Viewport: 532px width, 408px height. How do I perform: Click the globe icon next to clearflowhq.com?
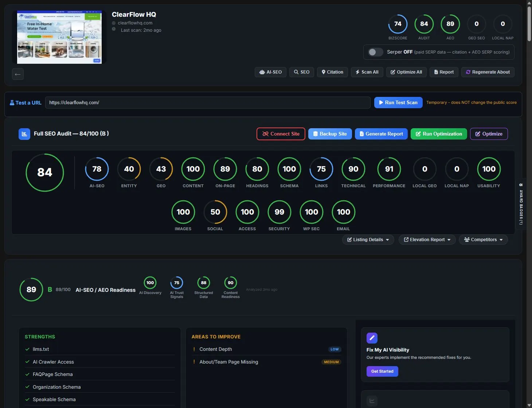click(x=114, y=23)
